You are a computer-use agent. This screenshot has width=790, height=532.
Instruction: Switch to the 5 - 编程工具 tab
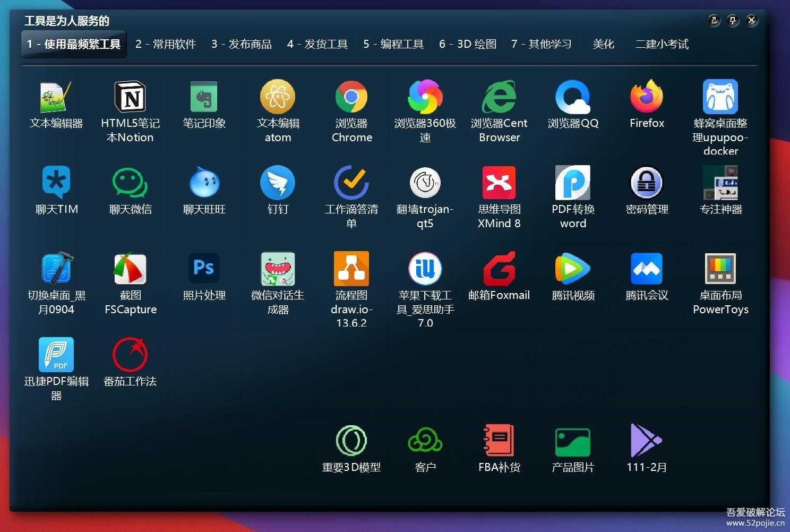[x=393, y=44]
